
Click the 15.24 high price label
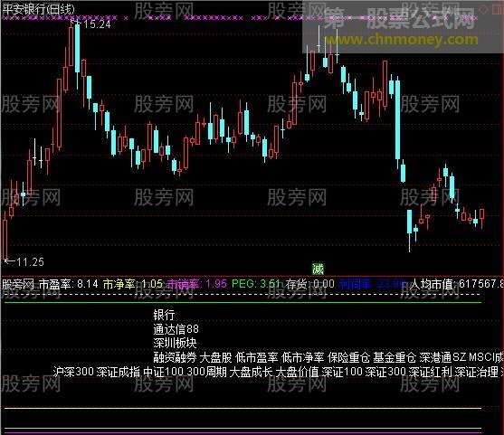[97, 24]
